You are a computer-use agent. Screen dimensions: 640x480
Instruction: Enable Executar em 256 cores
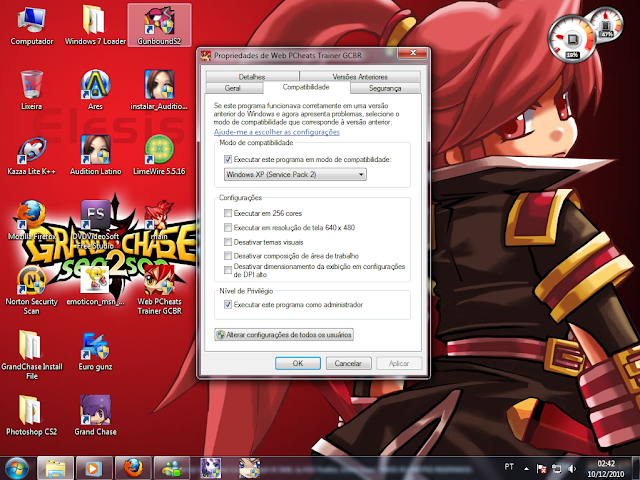point(228,213)
